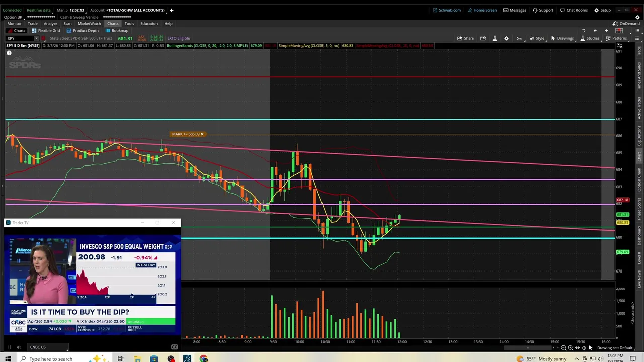
Task: Click the left arrow navigation icon
Action: pyautogui.click(x=595, y=31)
